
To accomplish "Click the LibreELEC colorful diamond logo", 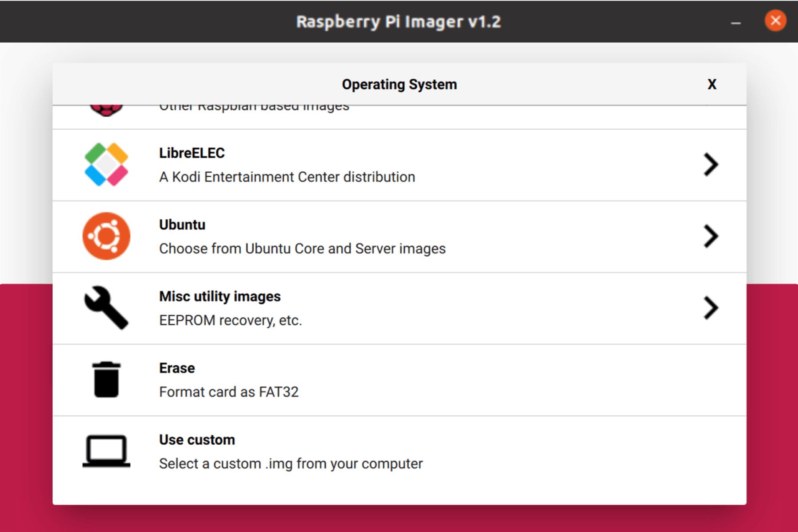I will click(x=106, y=164).
